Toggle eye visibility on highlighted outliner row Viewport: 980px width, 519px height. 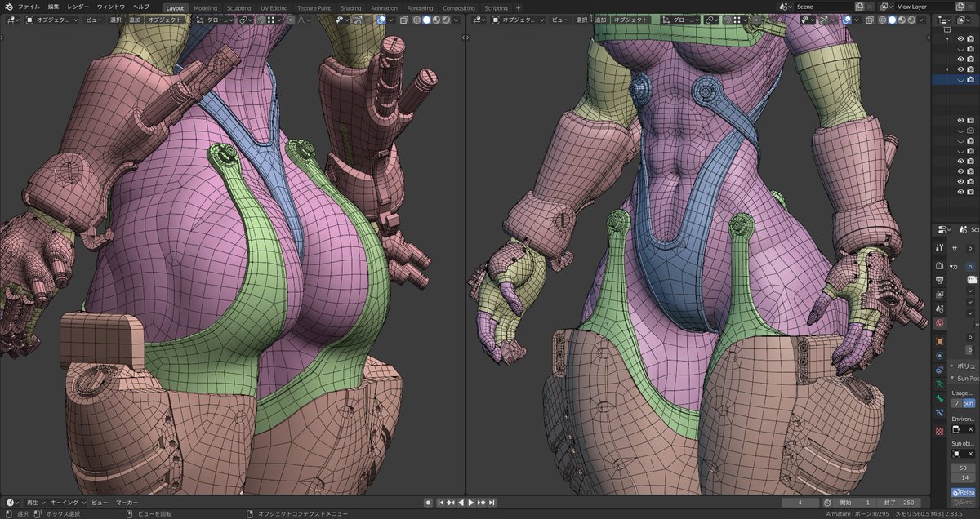(960, 80)
